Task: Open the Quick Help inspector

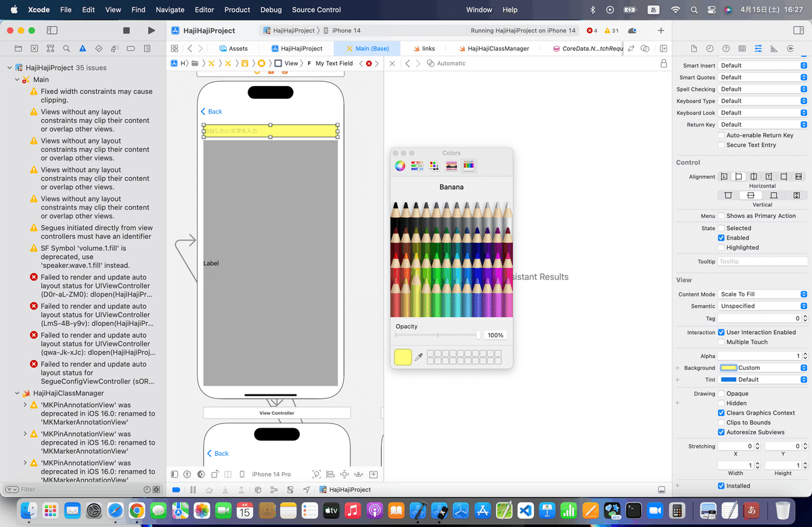Action: tap(726, 49)
